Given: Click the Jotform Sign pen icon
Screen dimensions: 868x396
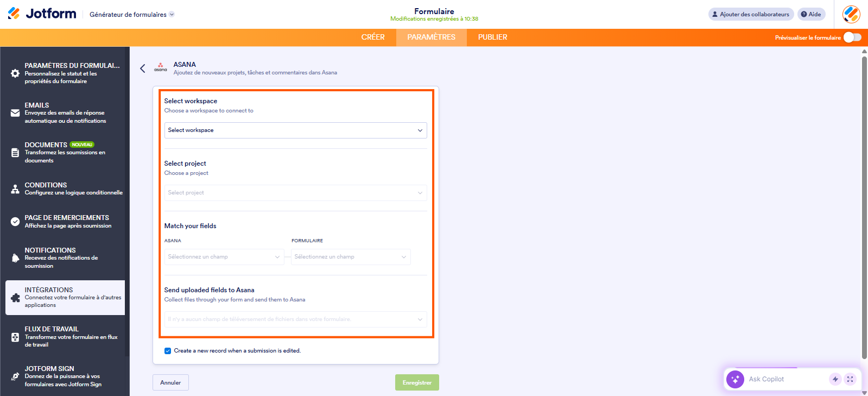Looking at the screenshot, I should point(15,376).
